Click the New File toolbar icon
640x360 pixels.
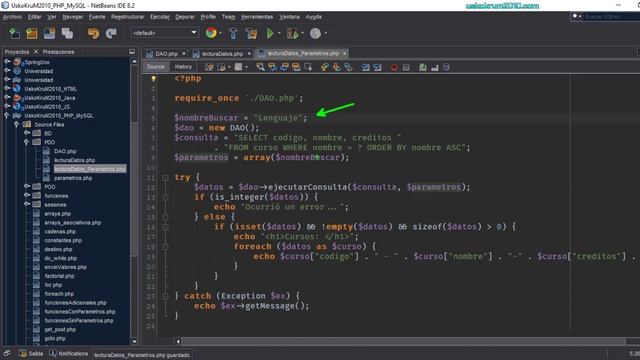(14, 33)
